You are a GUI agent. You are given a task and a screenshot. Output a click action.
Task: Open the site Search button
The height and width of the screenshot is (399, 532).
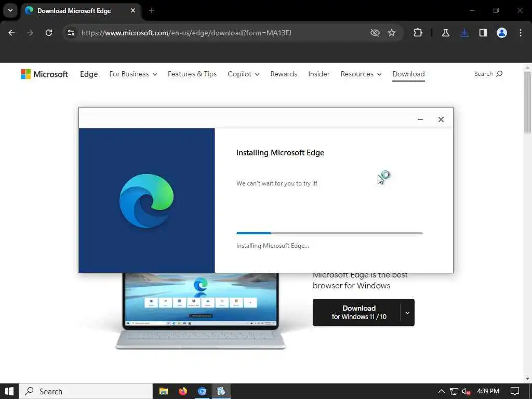488,74
